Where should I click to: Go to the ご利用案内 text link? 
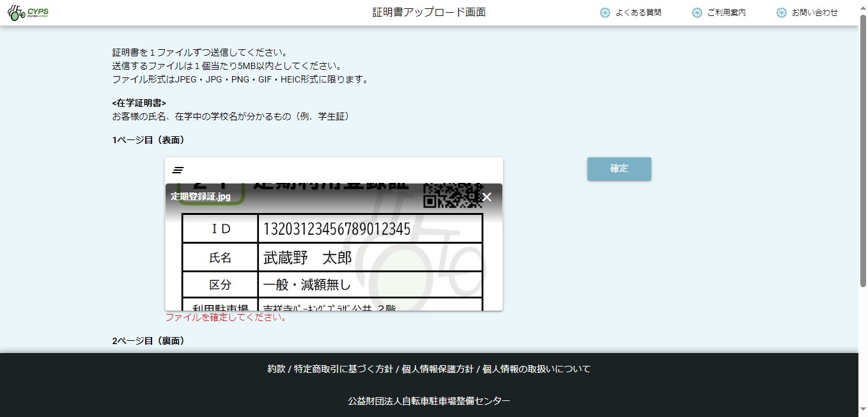tap(726, 13)
